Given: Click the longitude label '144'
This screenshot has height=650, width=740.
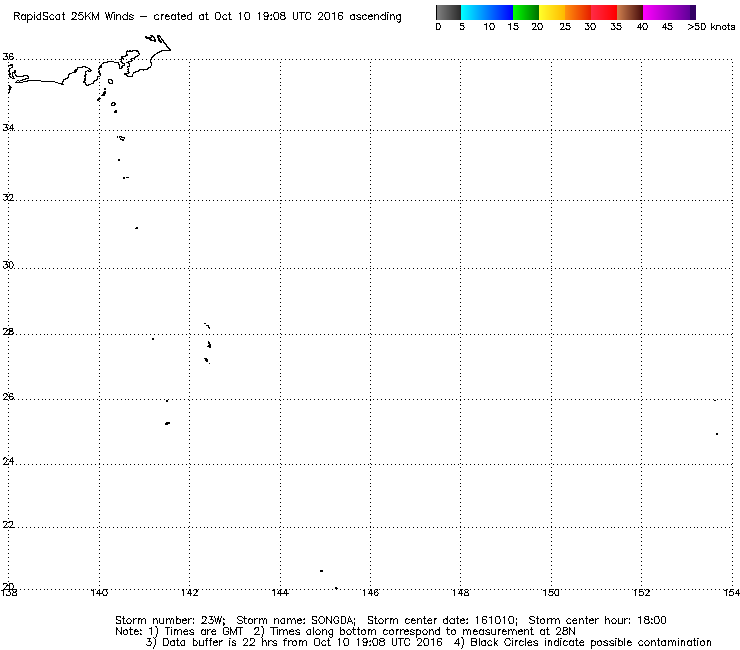Looking at the screenshot, I should tap(280, 593).
